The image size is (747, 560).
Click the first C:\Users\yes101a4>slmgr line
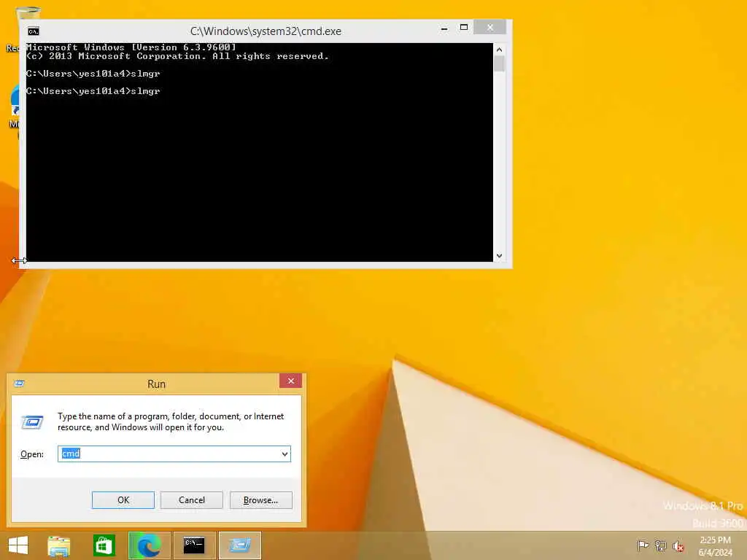click(93, 74)
